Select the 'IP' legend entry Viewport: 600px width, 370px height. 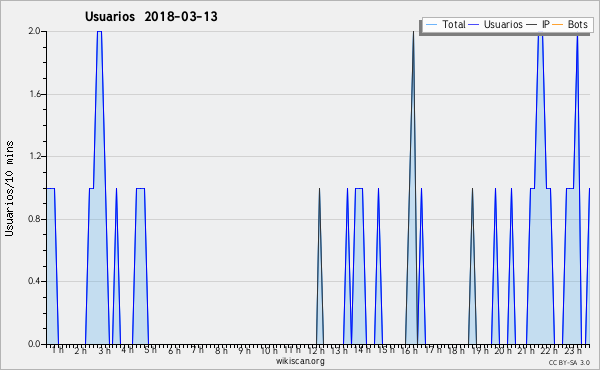[x=546, y=24]
